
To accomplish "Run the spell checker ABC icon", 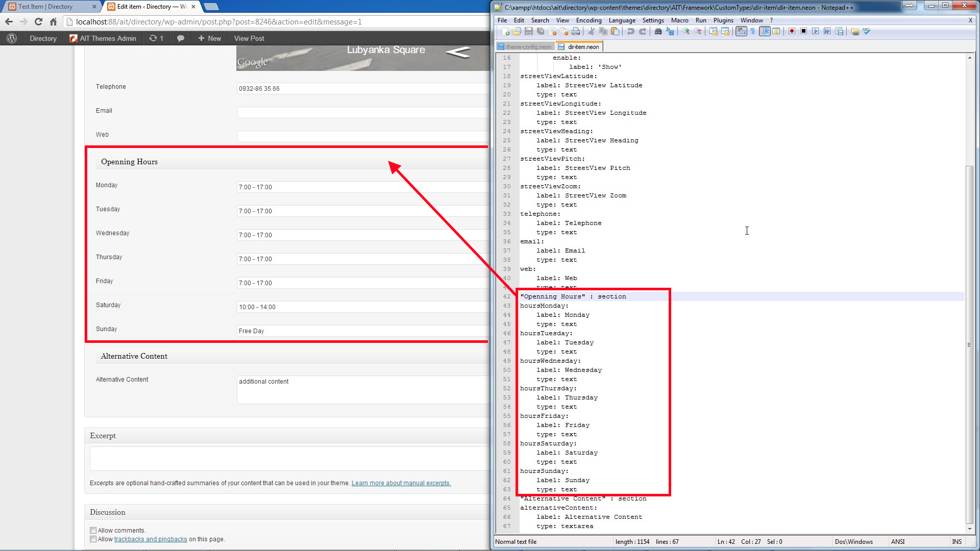I will pos(867,31).
